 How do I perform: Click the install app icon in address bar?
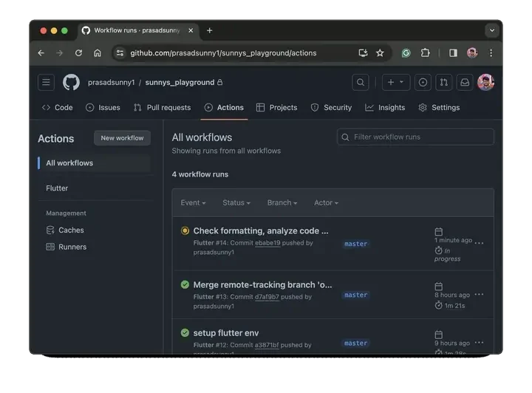[x=363, y=53]
